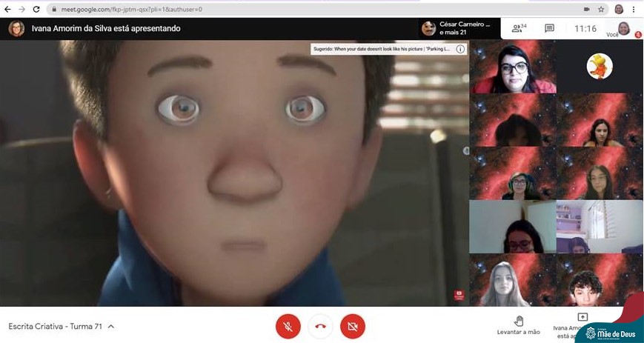Click the 11:16 clock display

pyautogui.click(x=585, y=29)
